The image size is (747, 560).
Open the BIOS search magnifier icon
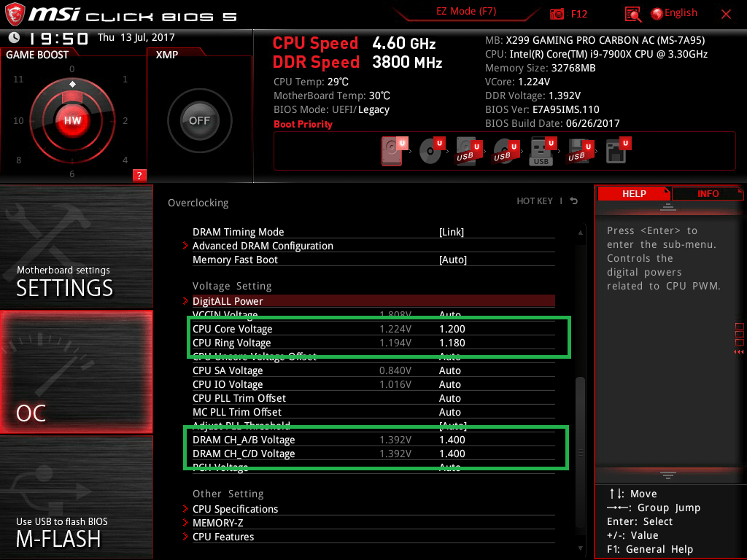click(x=632, y=15)
